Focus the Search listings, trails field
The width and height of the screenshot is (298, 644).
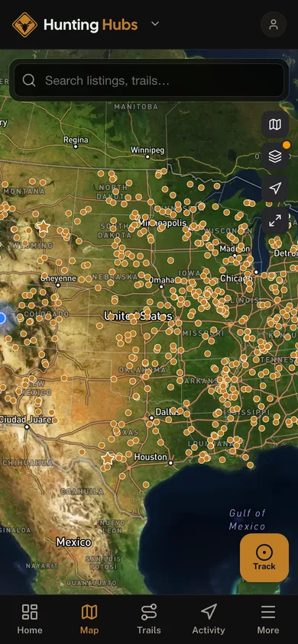(149, 80)
